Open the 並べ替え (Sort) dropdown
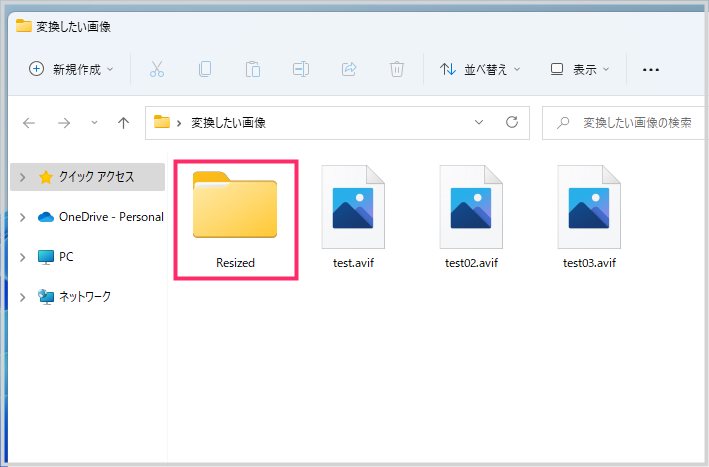The image size is (709, 467). tap(480, 69)
